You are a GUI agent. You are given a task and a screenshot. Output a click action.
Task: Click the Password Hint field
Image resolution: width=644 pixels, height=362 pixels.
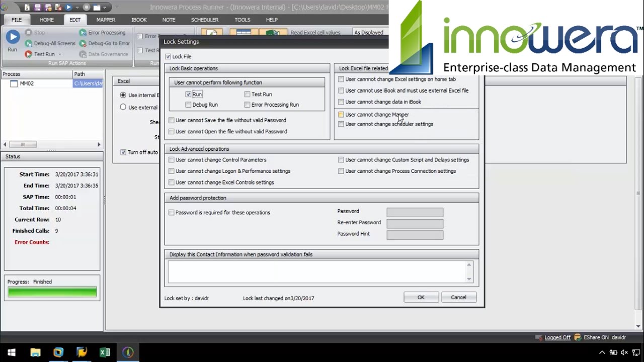[x=415, y=235]
